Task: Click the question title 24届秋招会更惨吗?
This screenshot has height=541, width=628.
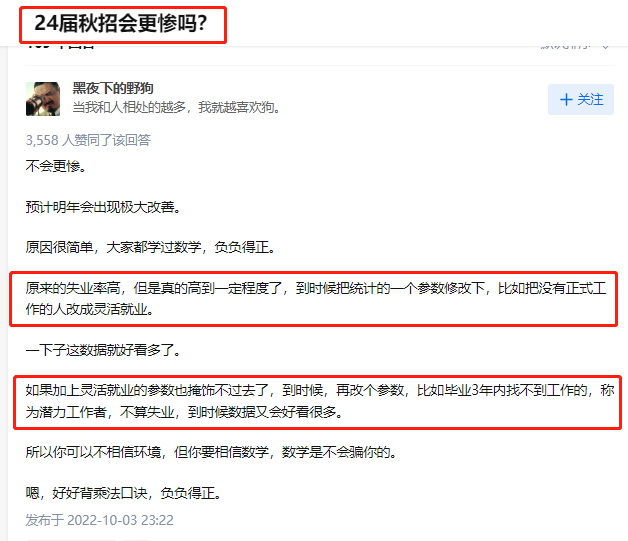Action: click(x=121, y=23)
